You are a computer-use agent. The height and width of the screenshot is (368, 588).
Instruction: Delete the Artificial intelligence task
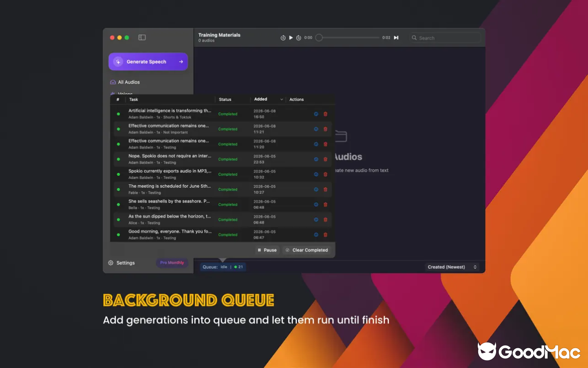(x=326, y=114)
